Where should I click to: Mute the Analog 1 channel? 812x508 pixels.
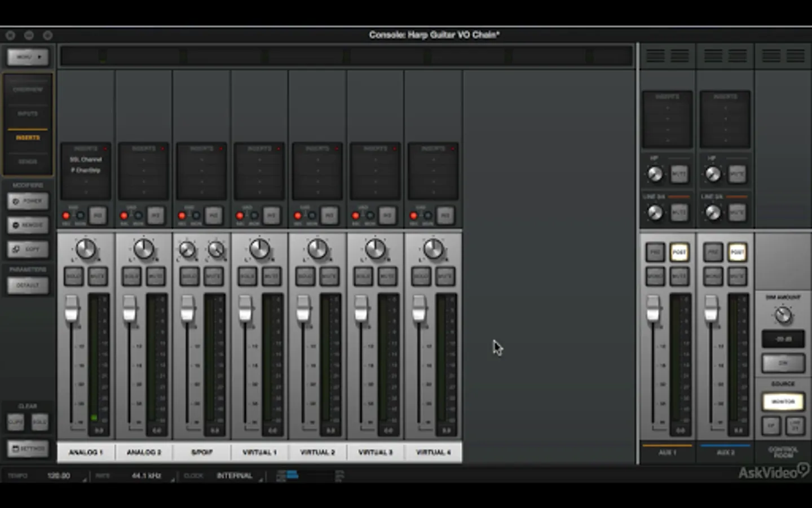click(x=98, y=277)
